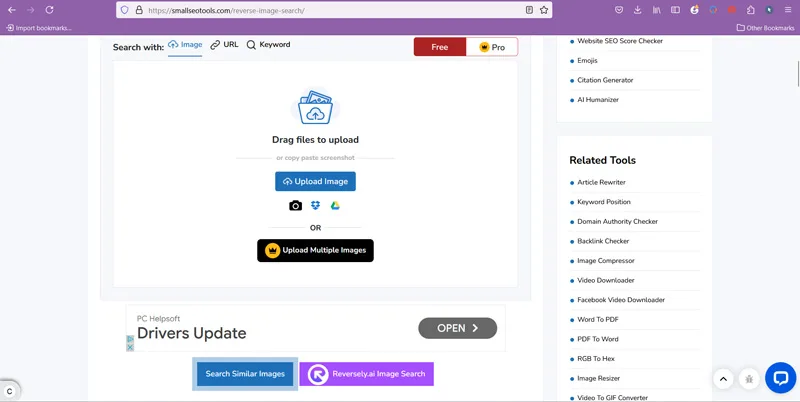The height and width of the screenshot is (402, 800).
Task: Bookmark this page with the star
Action: coord(544,10)
